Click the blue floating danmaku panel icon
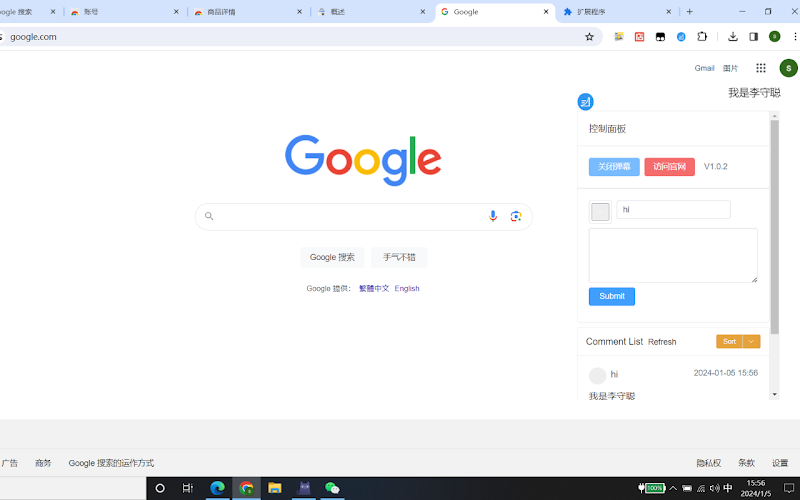 (x=585, y=102)
